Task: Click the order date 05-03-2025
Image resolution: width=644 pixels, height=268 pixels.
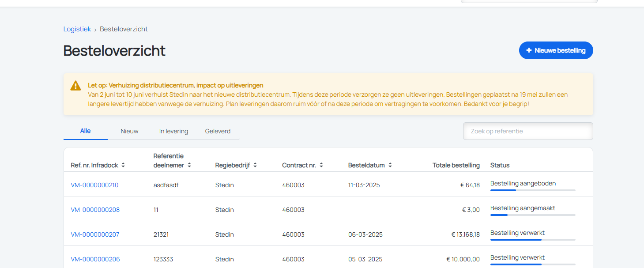Action: click(365, 259)
